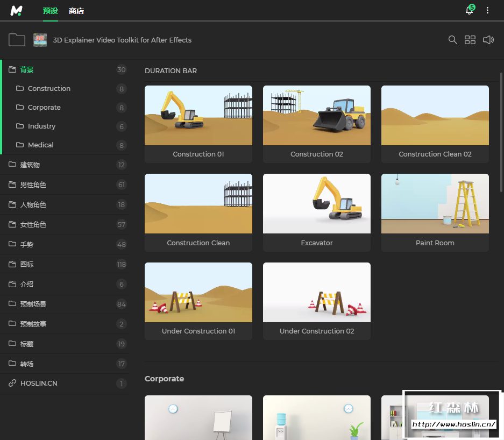
Task: Switch to the 商店 tab
Action: [x=76, y=11]
